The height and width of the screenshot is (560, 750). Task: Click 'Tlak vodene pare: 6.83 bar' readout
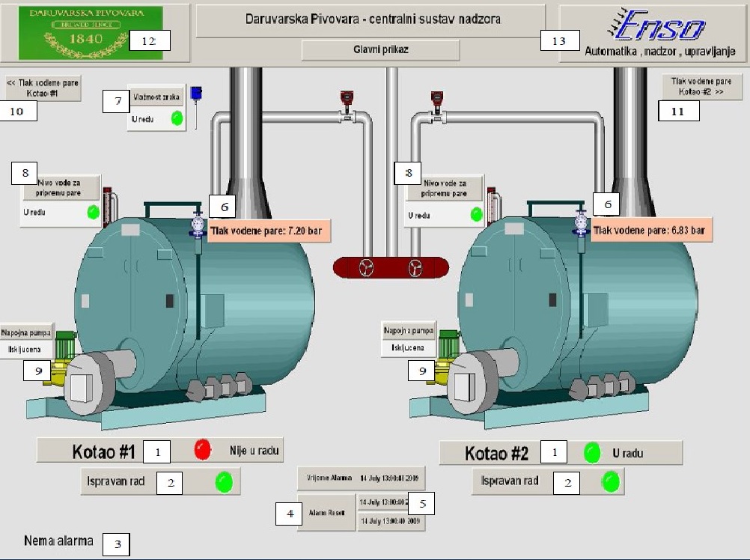pyautogui.click(x=651, y=231)
